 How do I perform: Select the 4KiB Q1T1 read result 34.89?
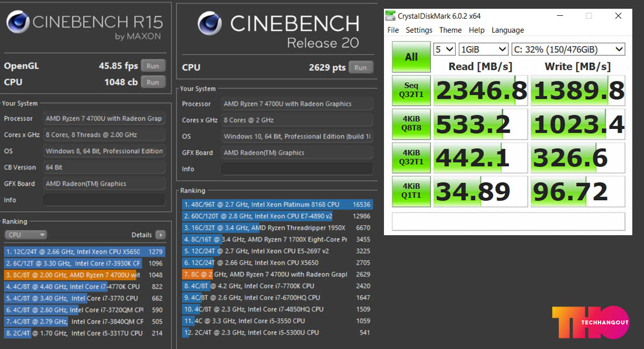pyautogui.click(x=480, y=191)
